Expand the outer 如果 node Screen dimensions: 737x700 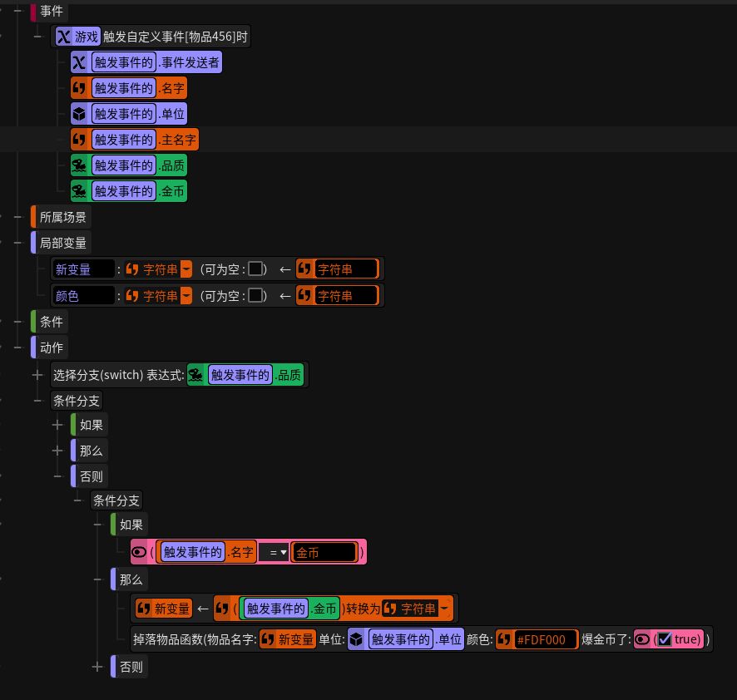(57, 425)
